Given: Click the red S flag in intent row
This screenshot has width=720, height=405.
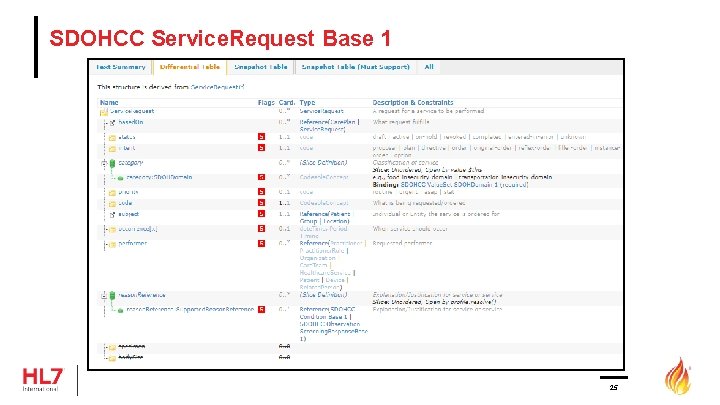Looking at the screenshot, I should 261,148.
